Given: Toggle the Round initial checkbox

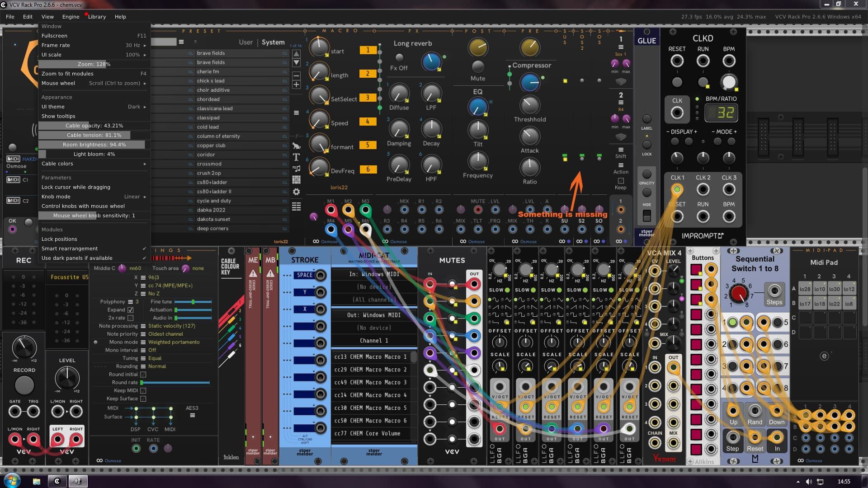Looking at the screenshot, I should pos(143,375).
